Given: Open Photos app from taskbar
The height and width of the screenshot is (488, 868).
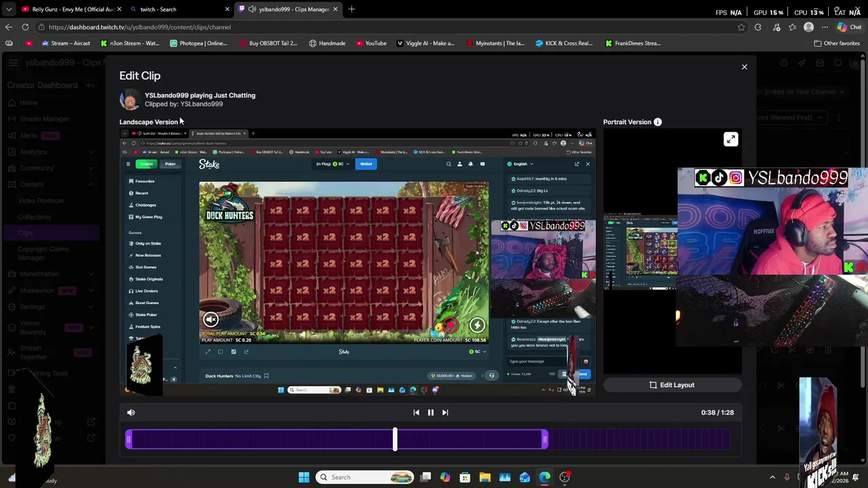Looking at the screenshot, I should pos(505,477).
